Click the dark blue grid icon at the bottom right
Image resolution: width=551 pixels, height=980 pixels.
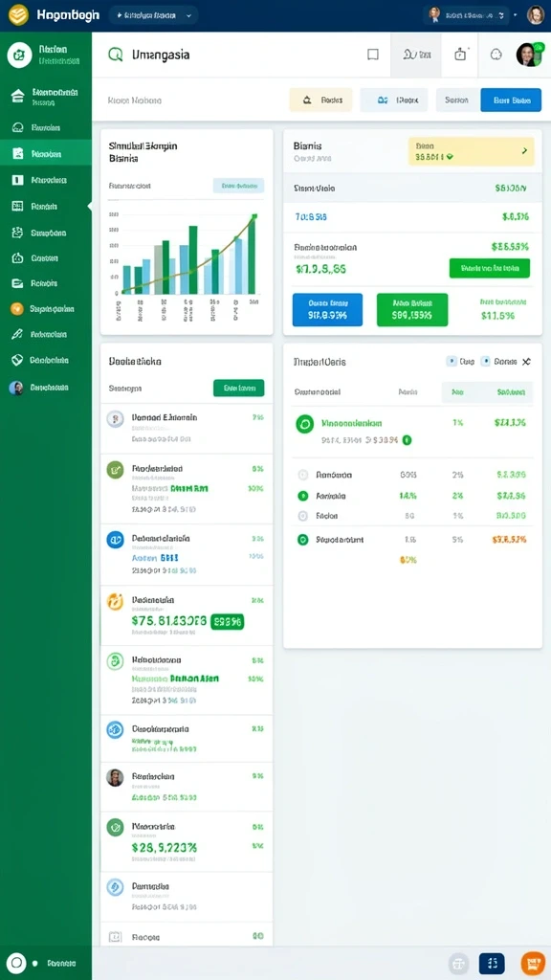coord(492,963)
